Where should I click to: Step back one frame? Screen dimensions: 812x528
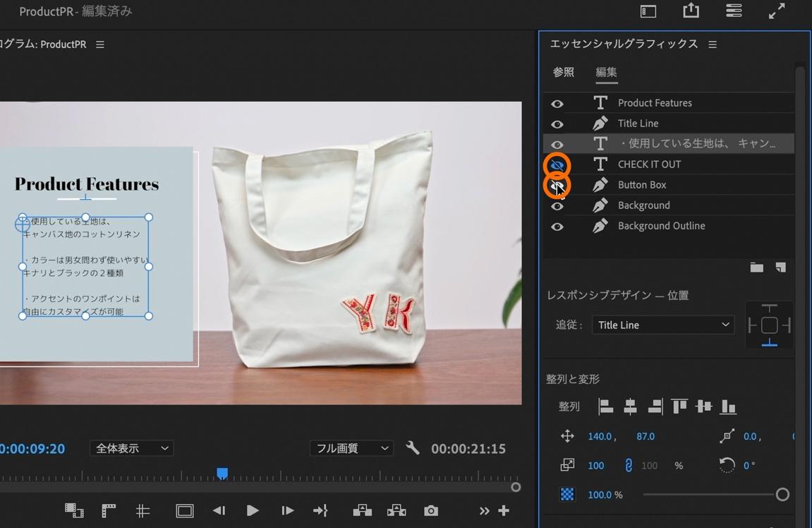point(219,511)
